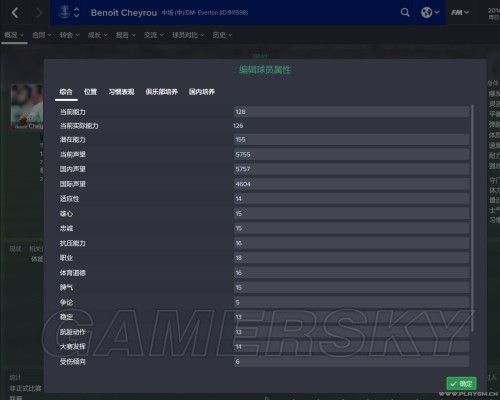Open the world globe menu

click(x=430, y=13)
